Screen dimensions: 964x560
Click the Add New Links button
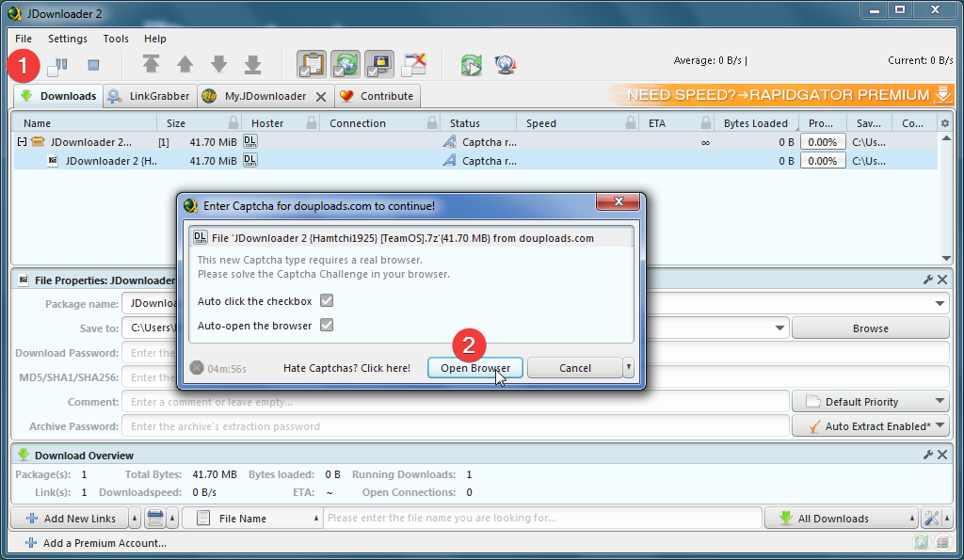pyautogui.click(x=70, y=519)
